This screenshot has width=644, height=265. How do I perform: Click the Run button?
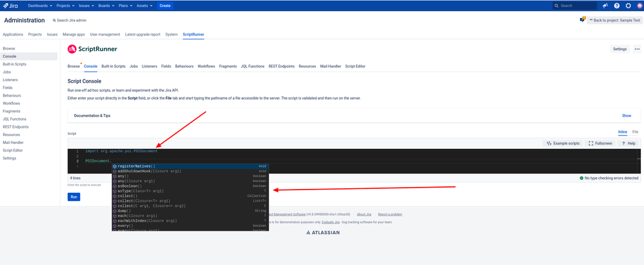click(x=74, y=197)
